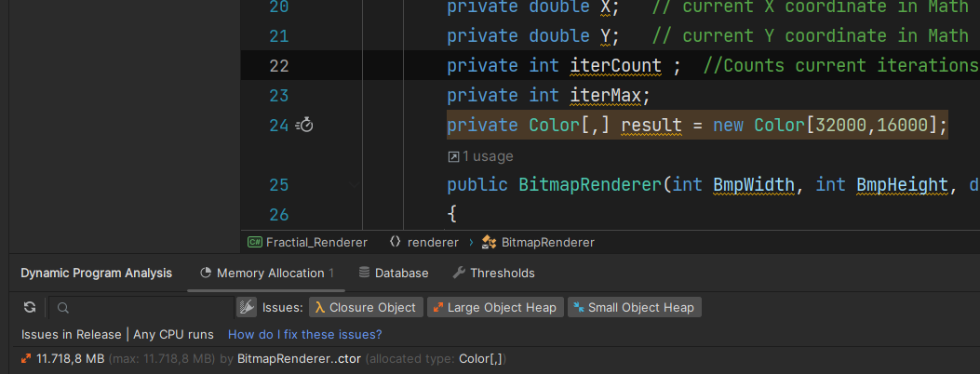Toggle the Closure Object issue filter
Viewport: 980px width, 374px height.
pos(366,307)
